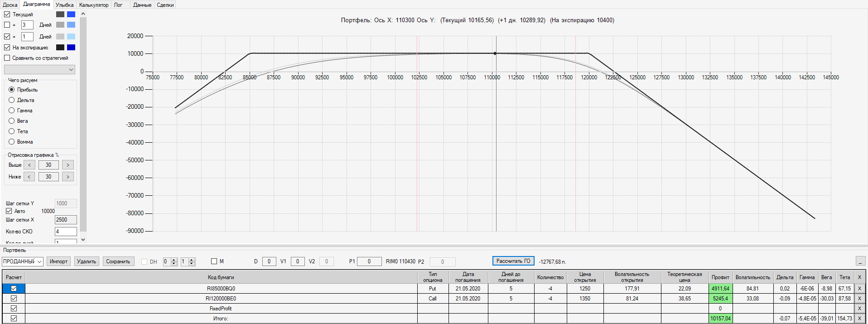The height and width of the screenshot is (324, 868).
Task: Pick the Текущий blue swatch
Action: coord(71,15)
